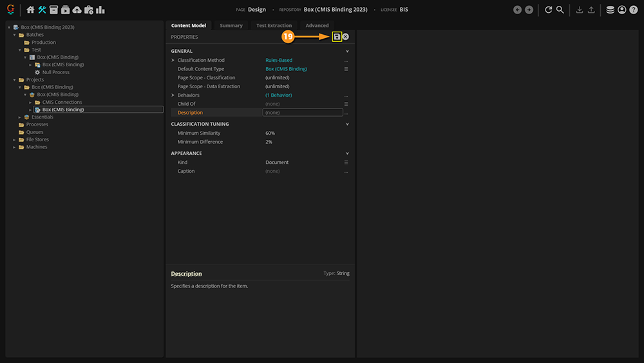
Task: Open Default Content Type dropdown menu
Action: [x=346, y=69]
